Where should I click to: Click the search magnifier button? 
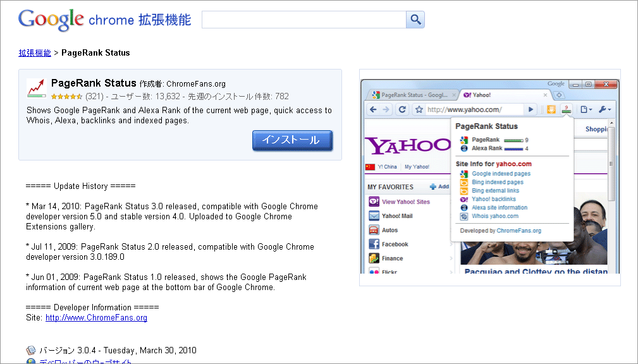coord(415,20)
